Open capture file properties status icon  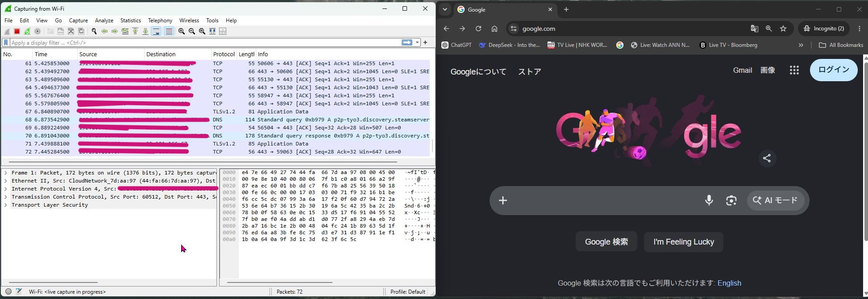[x=19, y=291]
